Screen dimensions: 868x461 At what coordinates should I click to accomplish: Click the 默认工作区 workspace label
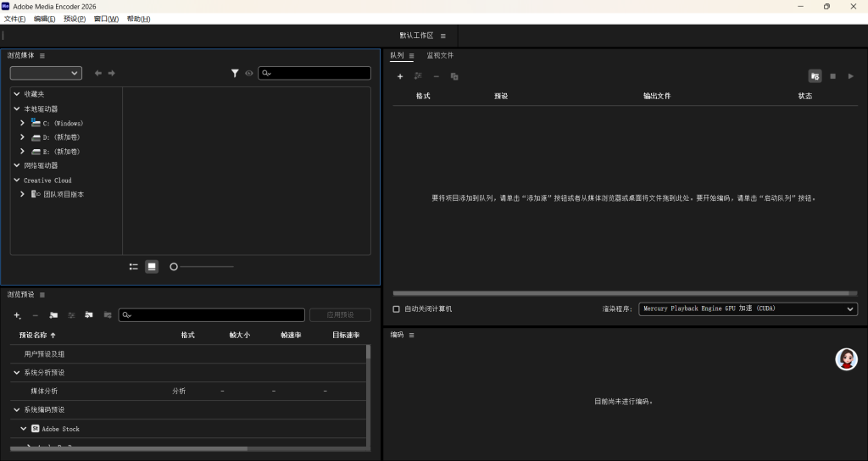point(416,36)
